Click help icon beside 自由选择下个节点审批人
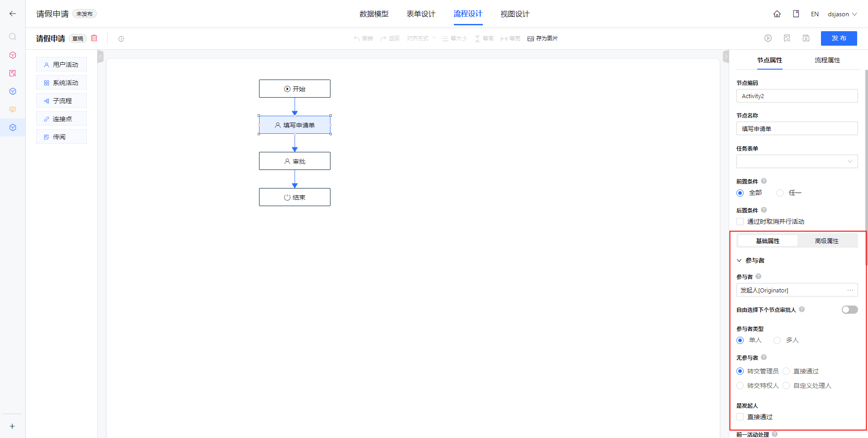The height and width of the screenshot is (438, 868). [802, 309]
